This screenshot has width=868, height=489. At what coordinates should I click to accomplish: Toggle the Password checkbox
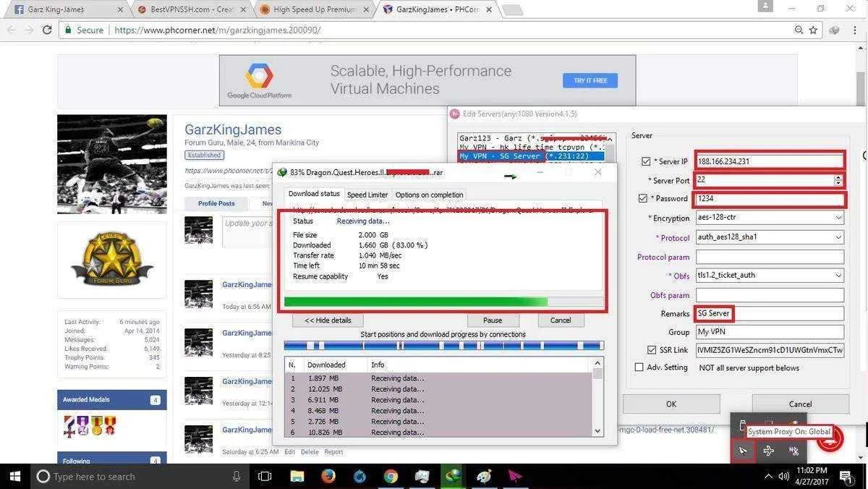643,198
